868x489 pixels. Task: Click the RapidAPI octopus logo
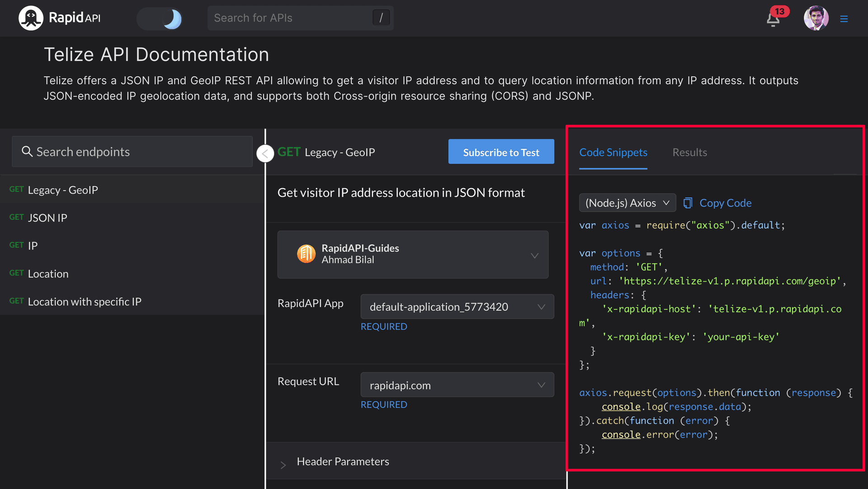click(x=31, y=18)
